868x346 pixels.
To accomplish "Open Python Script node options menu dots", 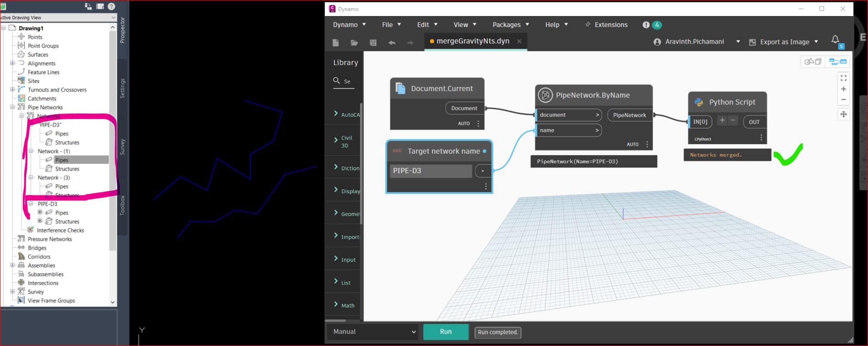I will pos(761,137).
